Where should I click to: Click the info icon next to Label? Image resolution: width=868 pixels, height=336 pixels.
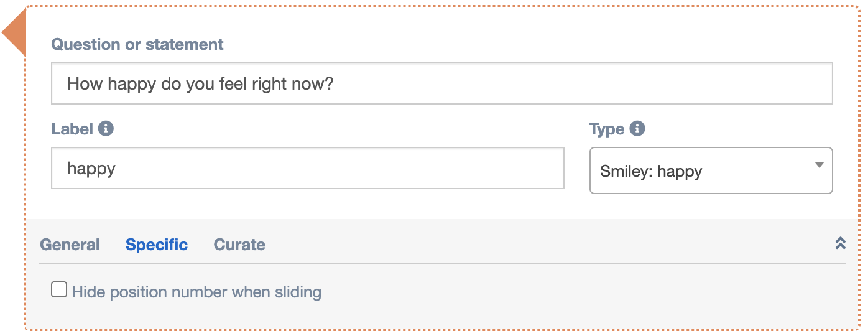click(106, 129)
